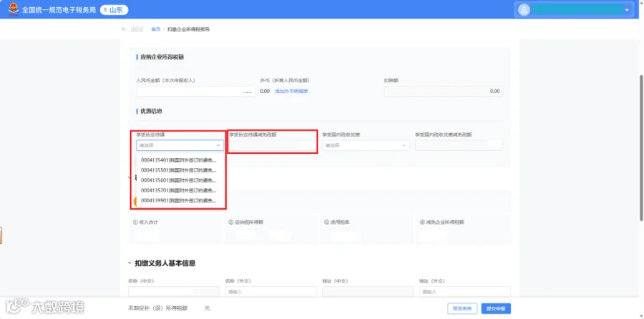This screenshot has width=644, height=319.
Task: Collapse the 扣缴义务人基本信息 section
Action: tap(130, 263)
